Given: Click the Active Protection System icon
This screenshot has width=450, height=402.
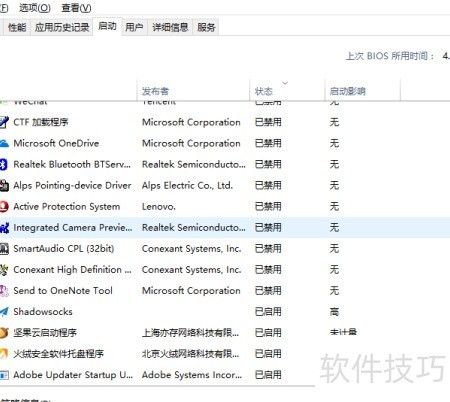Looking at the screenshot, I should coord(4,206).
